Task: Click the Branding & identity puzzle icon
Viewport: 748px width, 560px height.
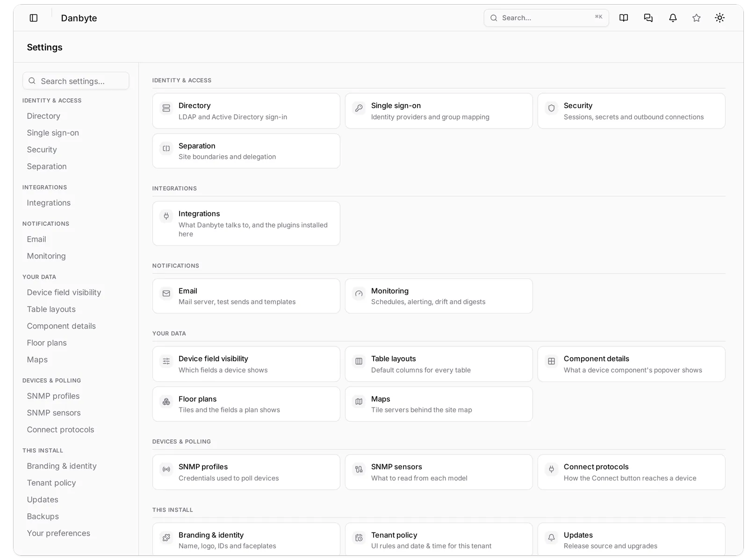Action: pos(166,538)
